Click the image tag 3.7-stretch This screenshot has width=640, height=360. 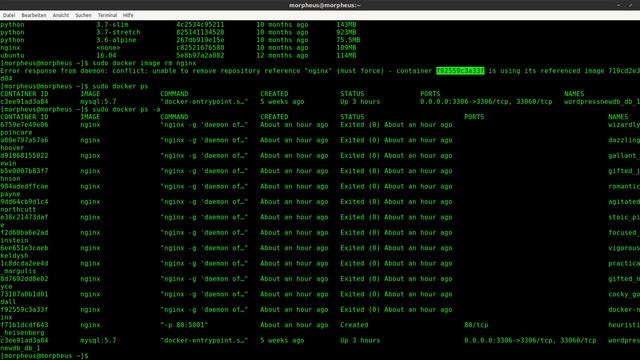tap(118, 32)
